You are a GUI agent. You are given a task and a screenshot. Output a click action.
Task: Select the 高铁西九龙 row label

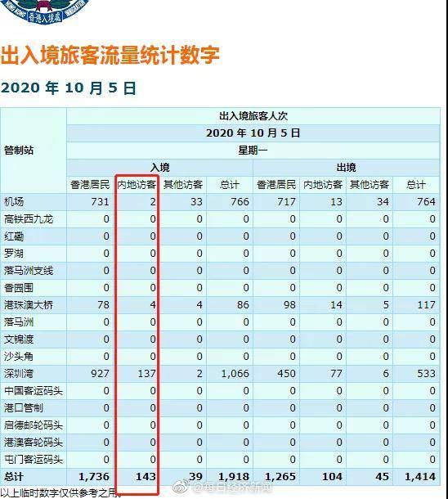click(29, 219)
